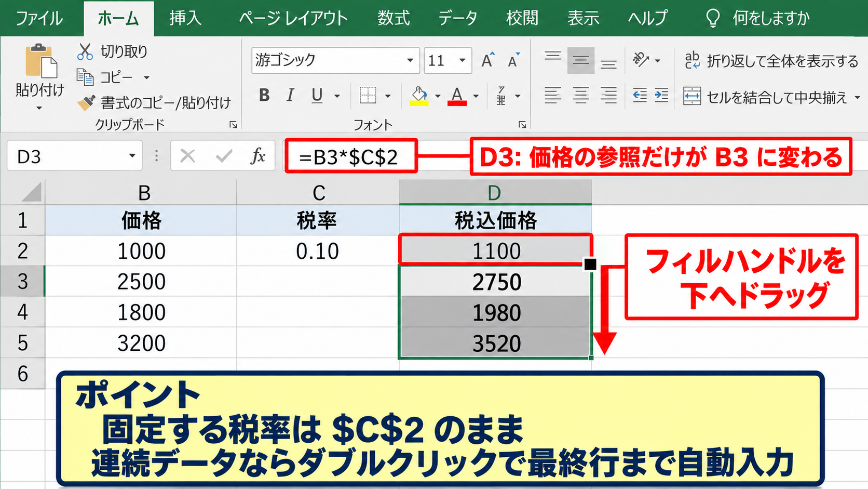Image resolution: width=868 pixels, height=489 pixels.
Task: Toggle middle vertical alignment
Action: click(x=581, y=61)
